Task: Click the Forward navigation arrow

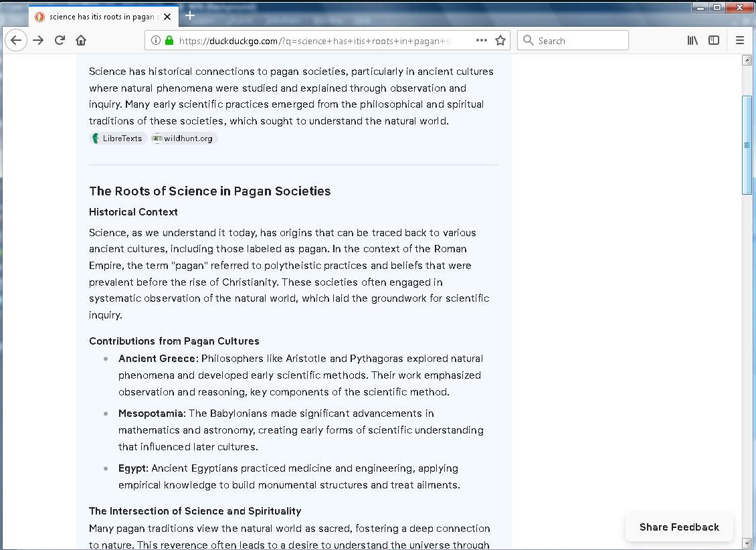Action: (38, 40)
